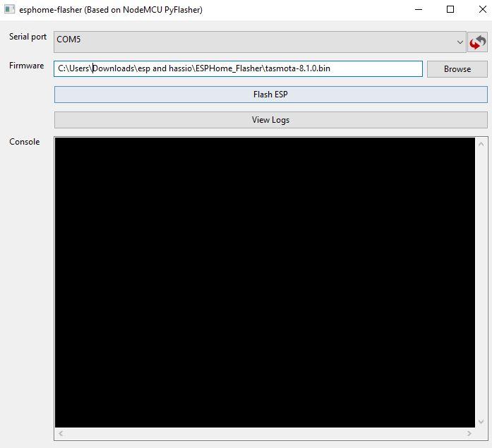The image size is (492, 448).
Task: Click the Serial port label
Action: (28, 37)
